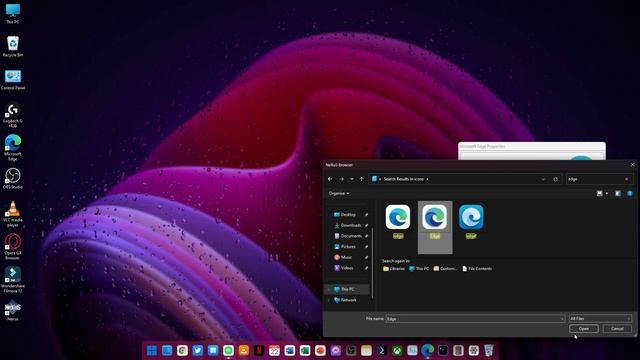640x360 pixels.
Task: Open the help icon in file dialog
Action: click(x=630, y=193)
